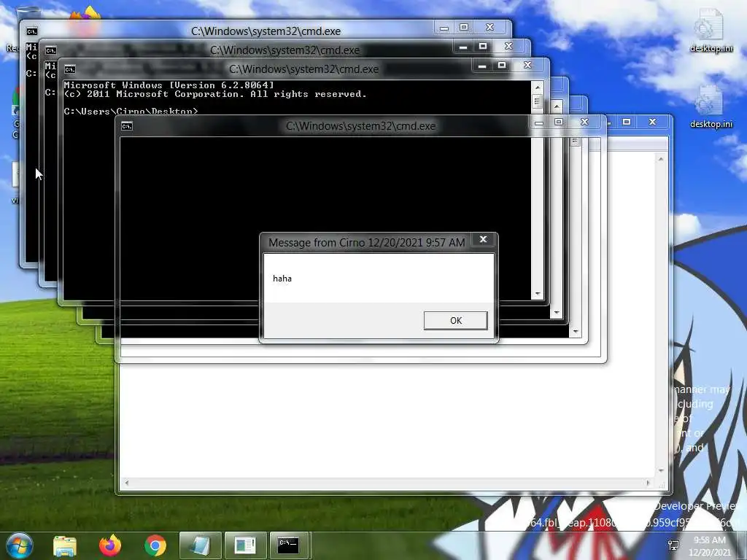
Task: Launch Firefox from the taskbar
Action: point(110,545)
